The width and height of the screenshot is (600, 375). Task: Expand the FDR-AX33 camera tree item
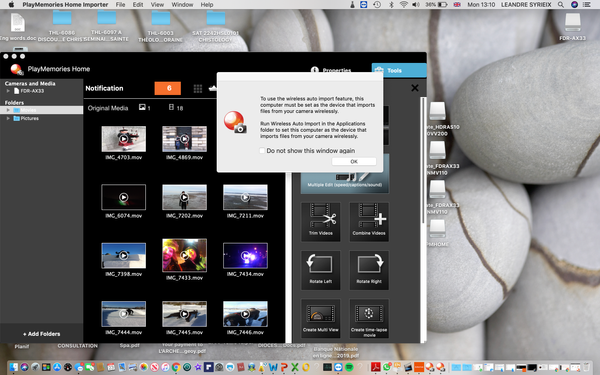coord(8,91)
